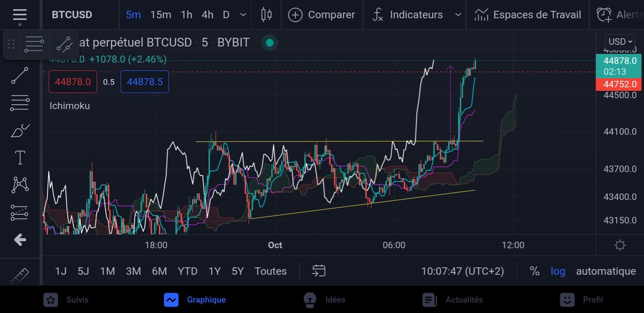Viewport: 644px width, 313px height.
Task: Open the Idées tab
Action: [x=324, y=300]
